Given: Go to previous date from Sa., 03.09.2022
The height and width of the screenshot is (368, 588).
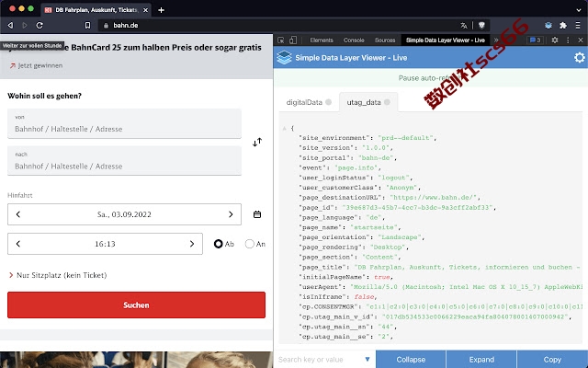Looking at the screenshot, I should (x=18, y=214).
